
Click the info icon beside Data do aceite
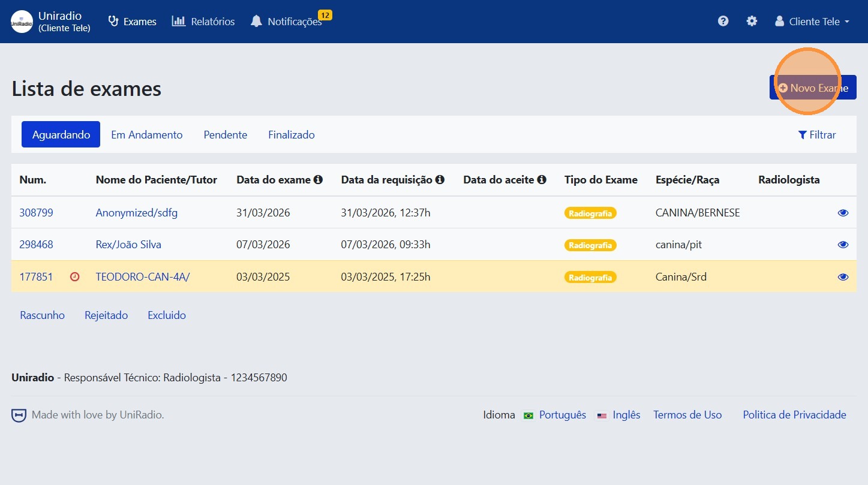click(x=542, y=180)
